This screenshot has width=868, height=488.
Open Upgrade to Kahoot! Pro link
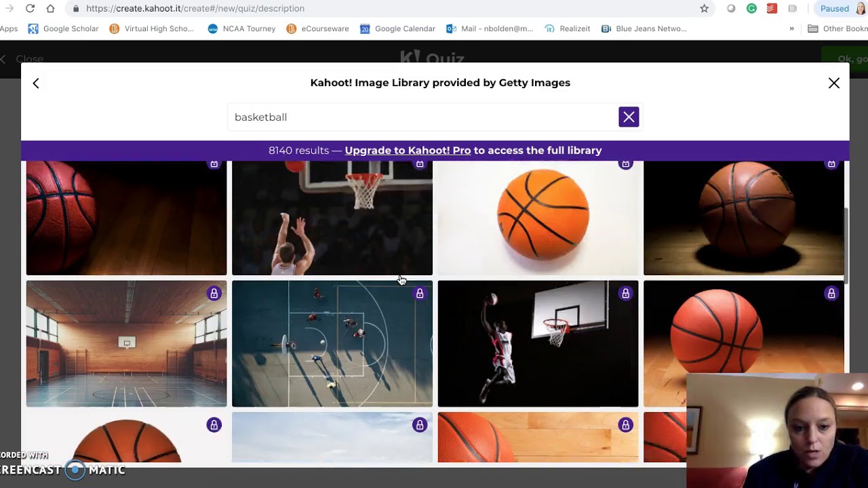tap(408, 150)
